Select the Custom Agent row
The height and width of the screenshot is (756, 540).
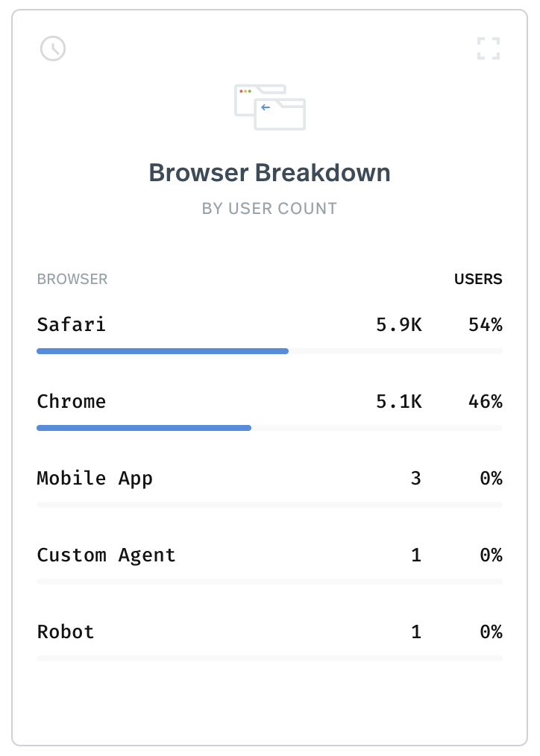coord(269,563)
